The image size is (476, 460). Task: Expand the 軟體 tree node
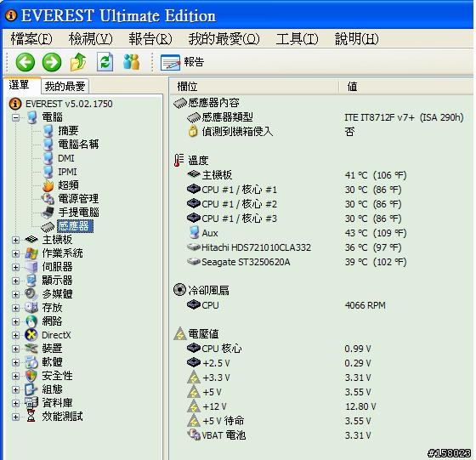(x=16, y=362)
